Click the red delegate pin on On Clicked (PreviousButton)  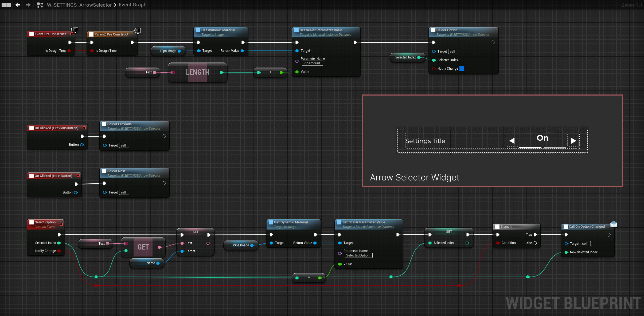(x=84, y=128)
